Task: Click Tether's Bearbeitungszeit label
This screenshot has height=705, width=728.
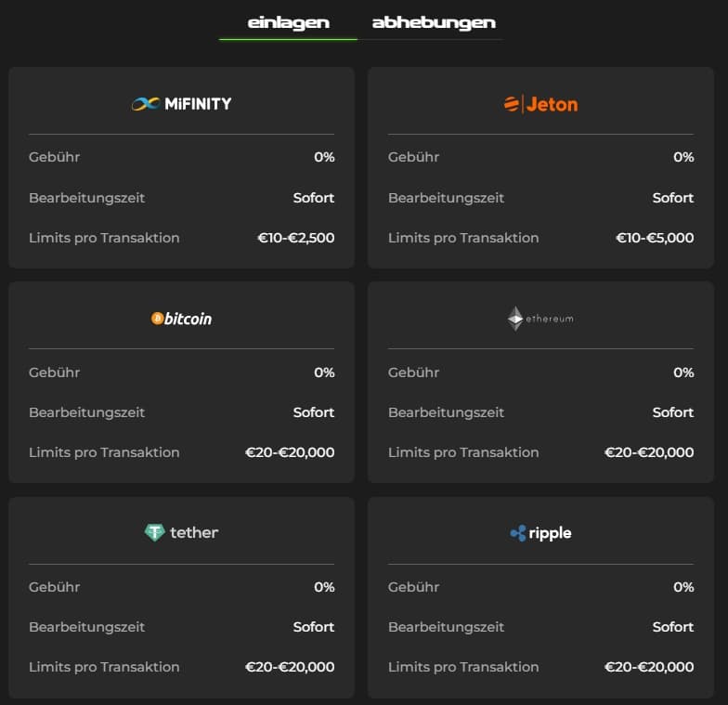Action: (86, 627)
